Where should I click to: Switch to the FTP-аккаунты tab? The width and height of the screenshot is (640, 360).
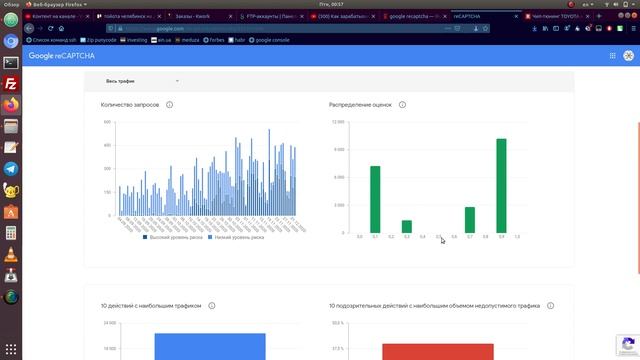click(271, 16)
